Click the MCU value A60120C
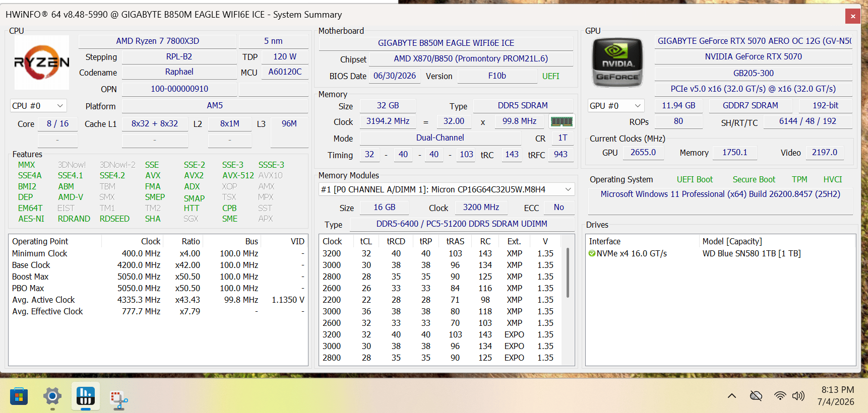 pyautogui.click(x=285, y=72)
